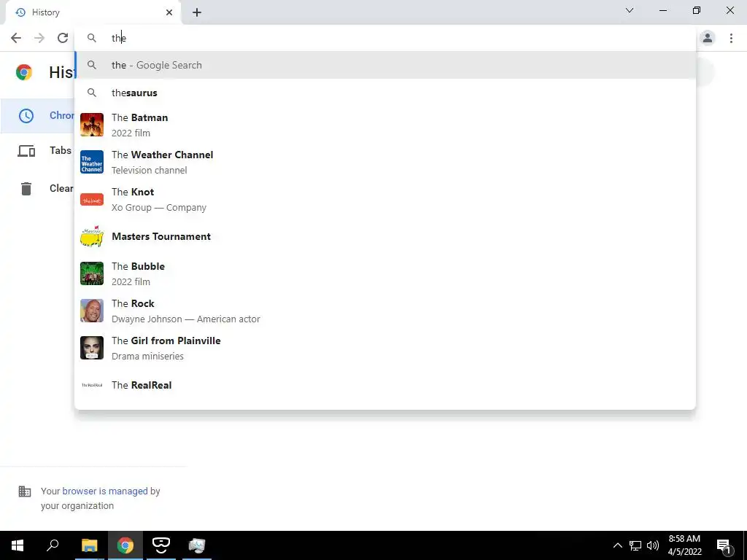Open the tab search chevron
The image size is (747, 560).
coord(630,10)
